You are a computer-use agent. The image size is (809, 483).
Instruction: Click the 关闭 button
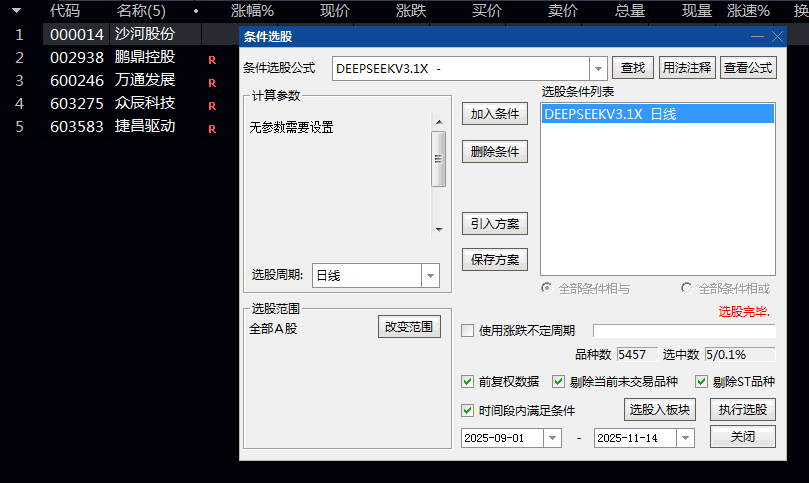tap(743, 437)
